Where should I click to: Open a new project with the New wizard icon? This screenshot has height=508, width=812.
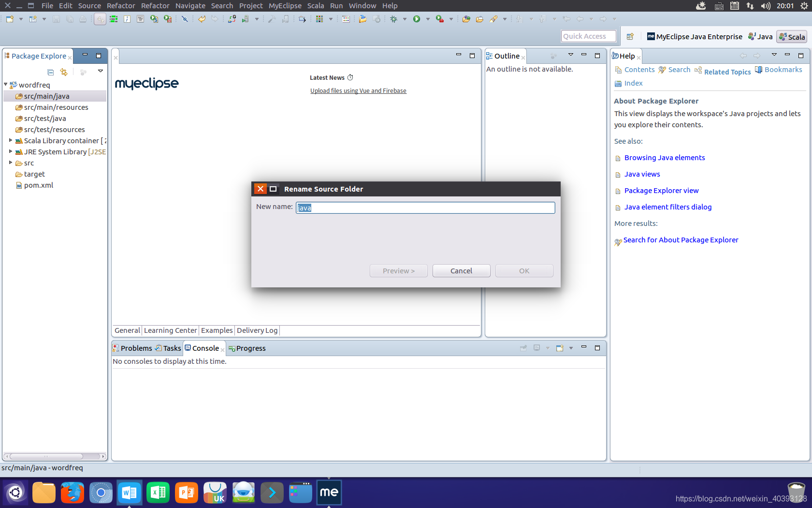[9, 19]
